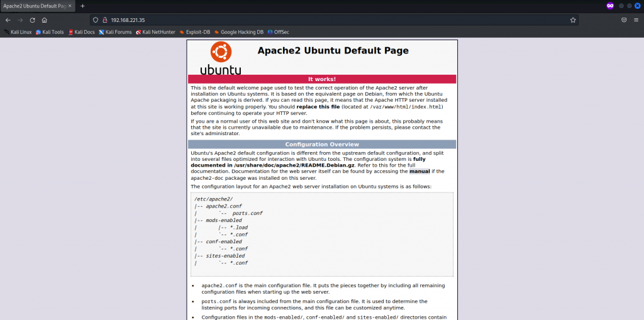Click the '/var/www/html/index.html' path text

coord(406,107)
